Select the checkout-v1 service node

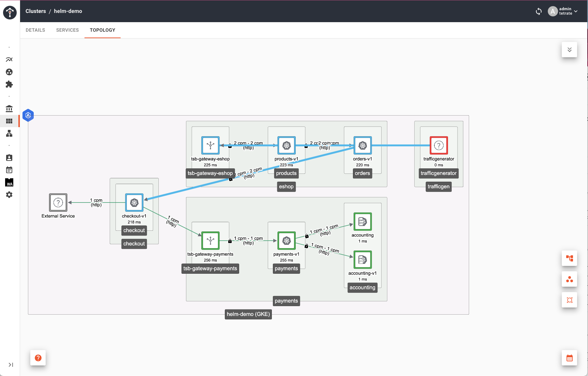134,203
